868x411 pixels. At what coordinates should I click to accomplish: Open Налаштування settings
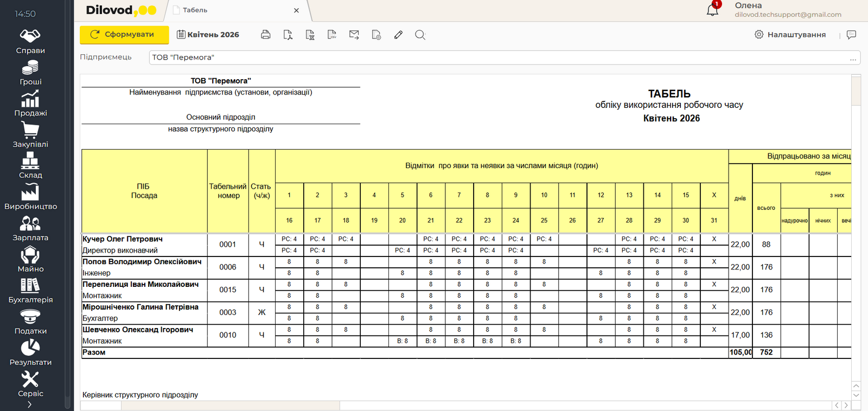[790, 35]
